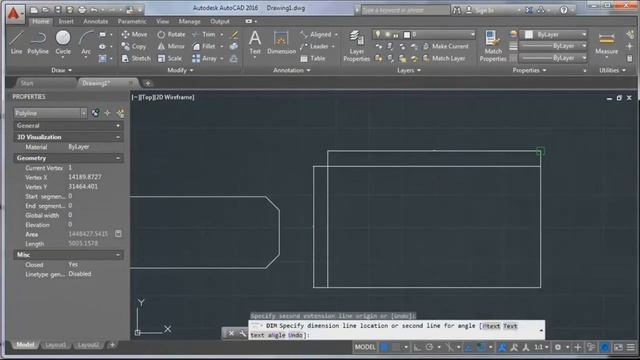This screenshot has width=640, height=360.
Task: Expand the Annotation panel flyout
Action: pos(292,70)
